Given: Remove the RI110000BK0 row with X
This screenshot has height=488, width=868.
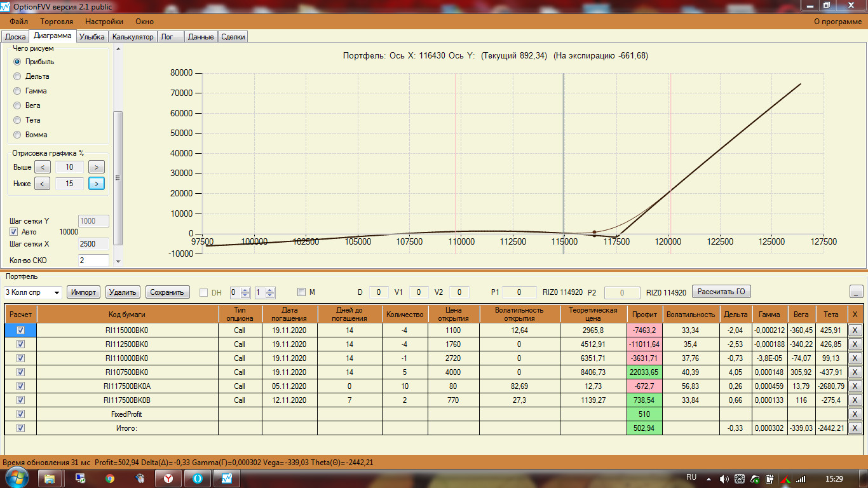Looking at the screenshot, I should (855, 358).
